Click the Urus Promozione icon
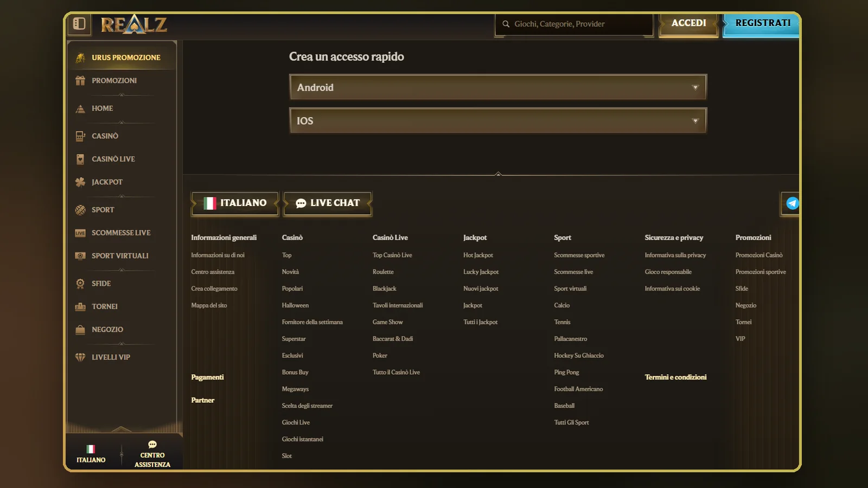The image size is (868, 488). click(80, 57)
